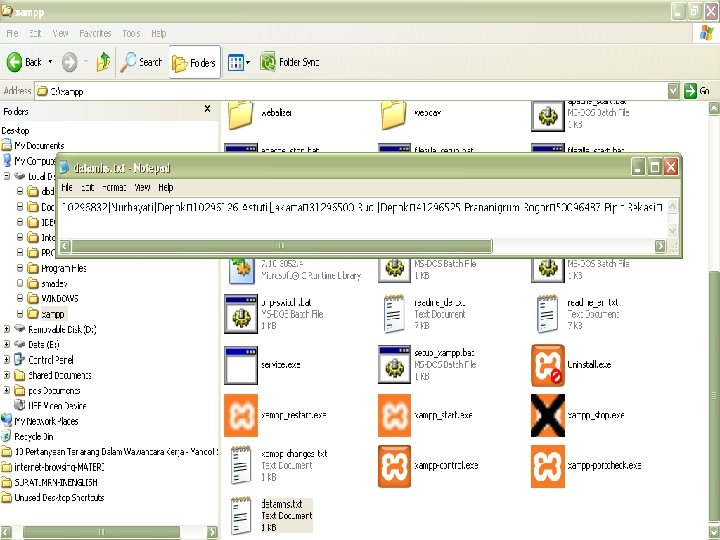The width and height of the screenshot is (720, 540).
Task: Expand the WINDOWS folder node
Action: click(20, 298)
